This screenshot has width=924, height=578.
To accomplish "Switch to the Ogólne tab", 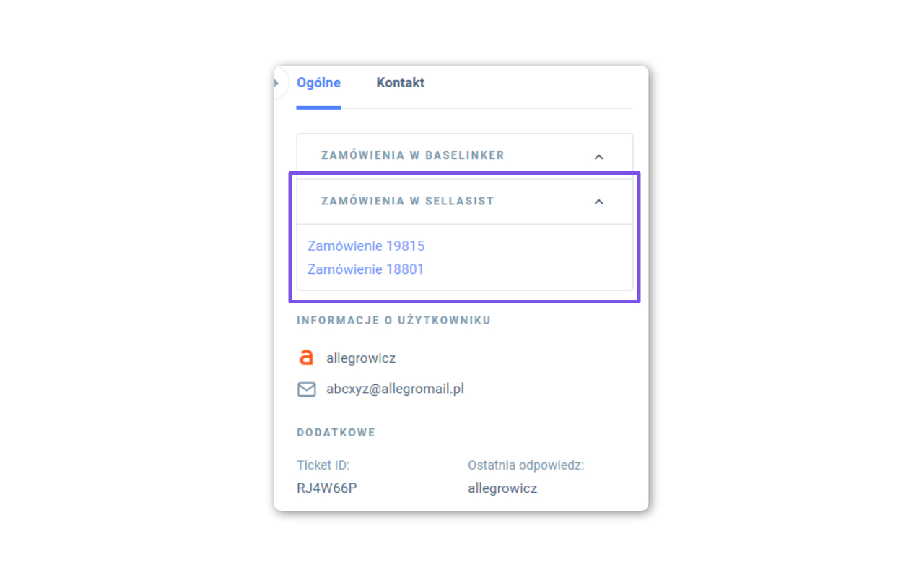I will point(318,83).
